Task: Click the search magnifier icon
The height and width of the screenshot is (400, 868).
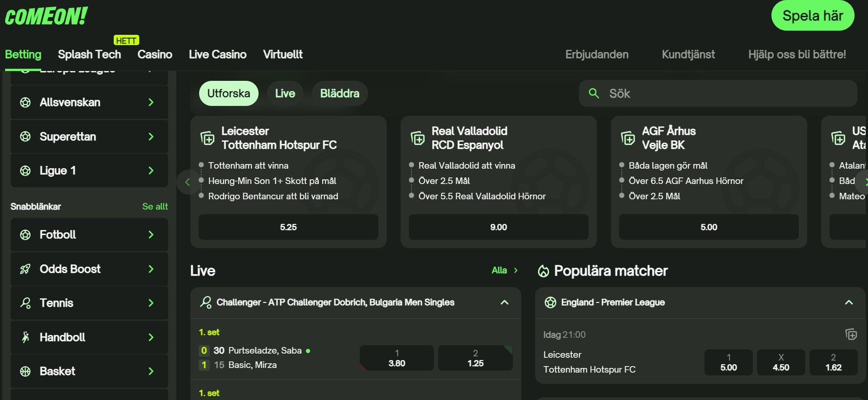Action: pos(594,93)
